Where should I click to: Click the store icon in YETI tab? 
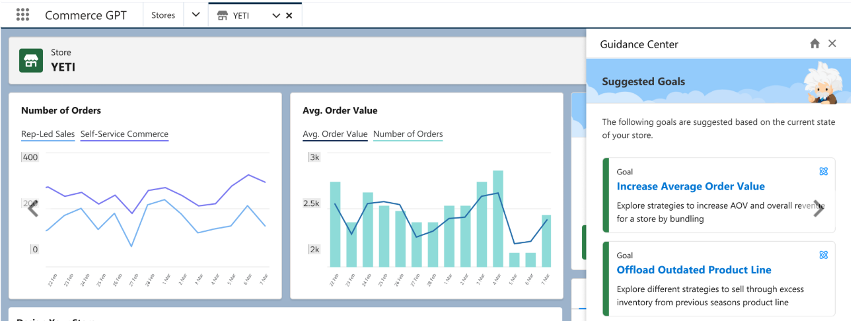tap(223, 16)
